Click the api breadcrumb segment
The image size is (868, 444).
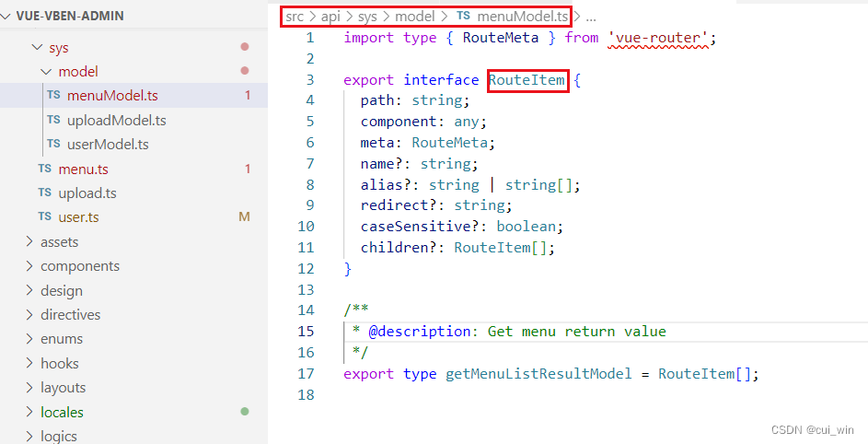click(x=330, y=17)
